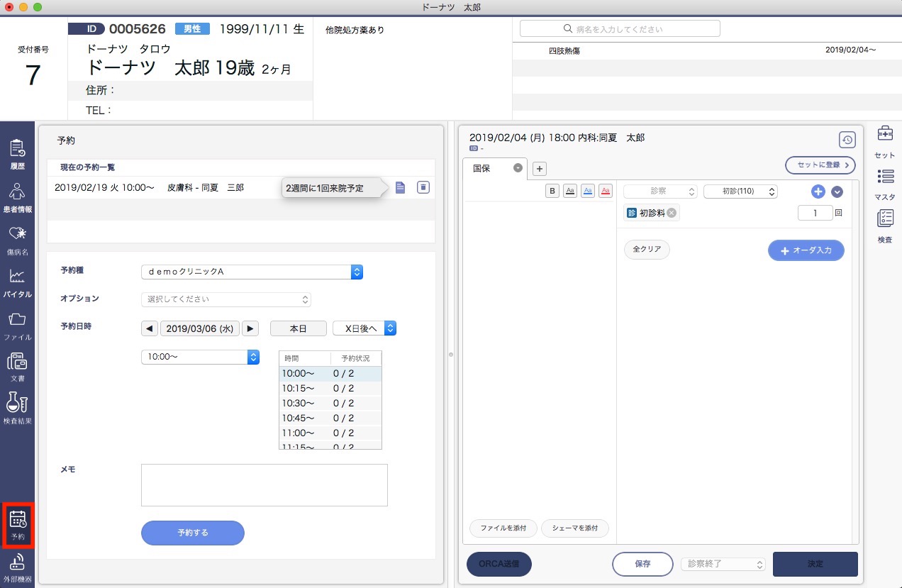902x588 pixels.
Task: Switch to the 国保 insurance tab
Action: coord(482,169)
